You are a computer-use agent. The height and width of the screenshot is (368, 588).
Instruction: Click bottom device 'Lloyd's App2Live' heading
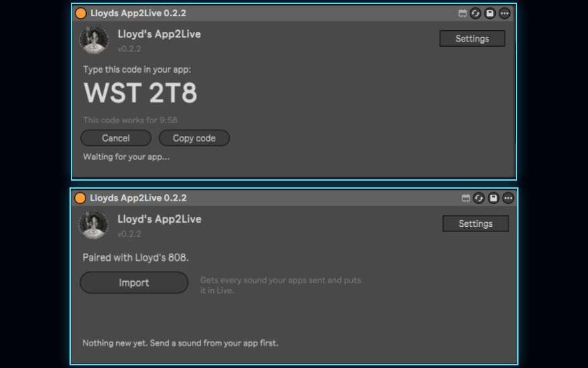(x=160, y=219)
